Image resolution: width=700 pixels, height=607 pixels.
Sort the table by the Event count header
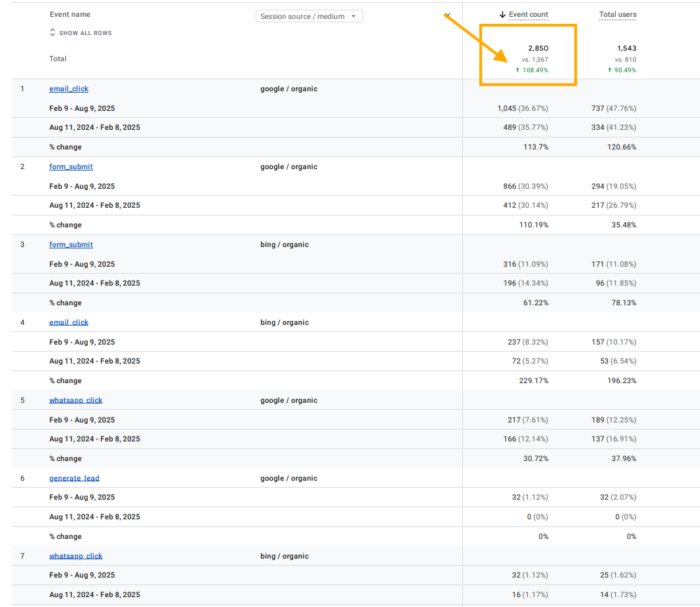[529, 14]
